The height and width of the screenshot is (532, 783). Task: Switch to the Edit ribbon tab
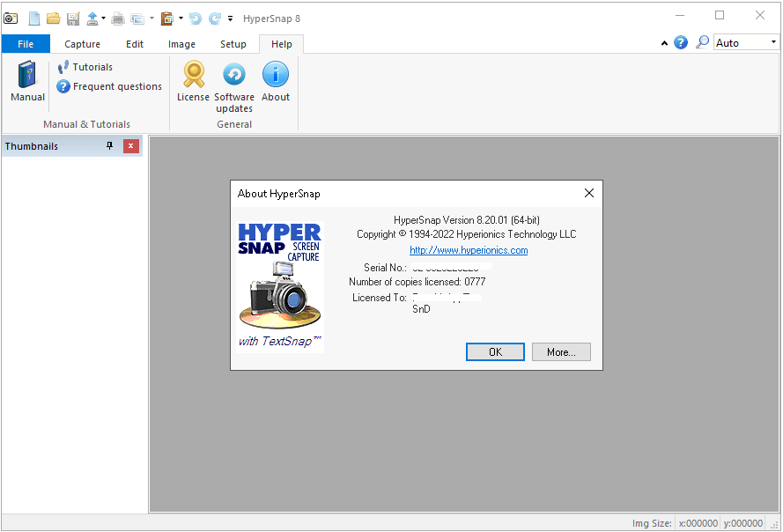[135, 44]
